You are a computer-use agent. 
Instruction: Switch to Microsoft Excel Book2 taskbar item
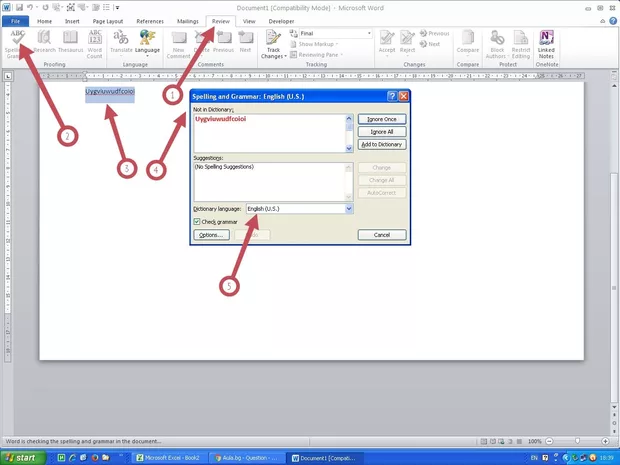click(168, 458)
